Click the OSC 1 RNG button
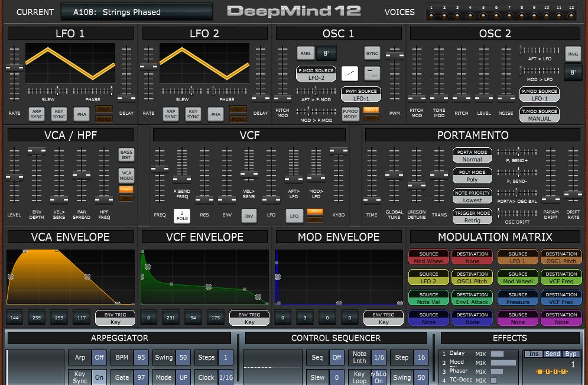The width and height of the screenshot is (588, 385). coord(306,53)
